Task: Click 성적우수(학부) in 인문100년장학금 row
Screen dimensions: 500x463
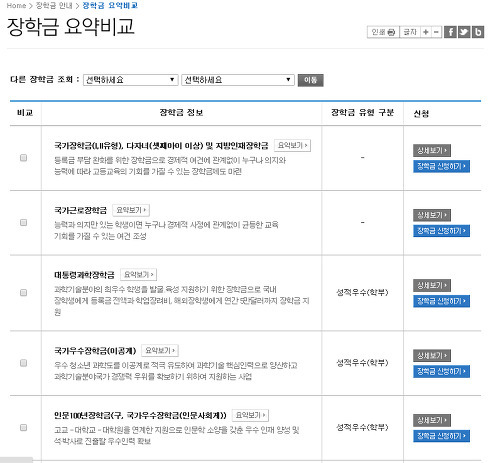Action: pyautogui.click(x=362, y=427)
